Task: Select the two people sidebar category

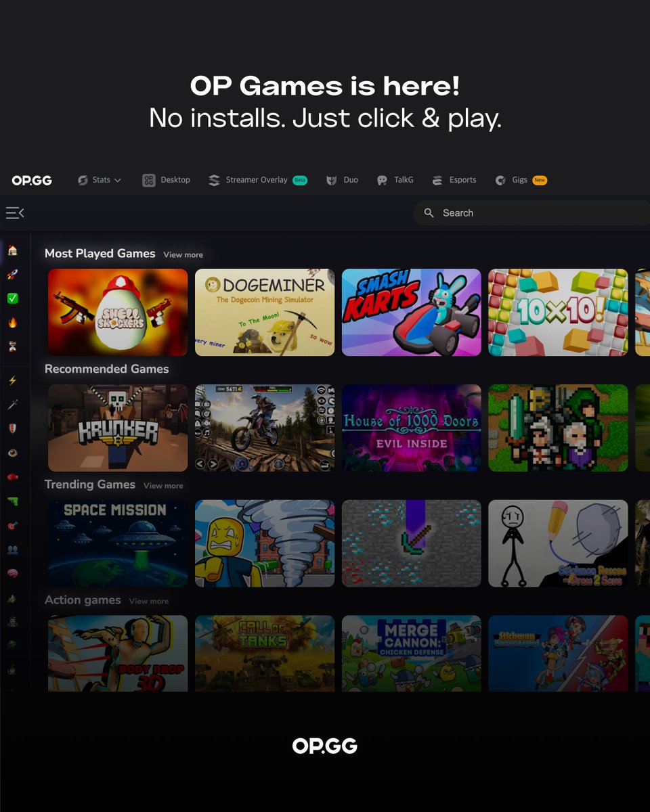Action: coord(12,550)
